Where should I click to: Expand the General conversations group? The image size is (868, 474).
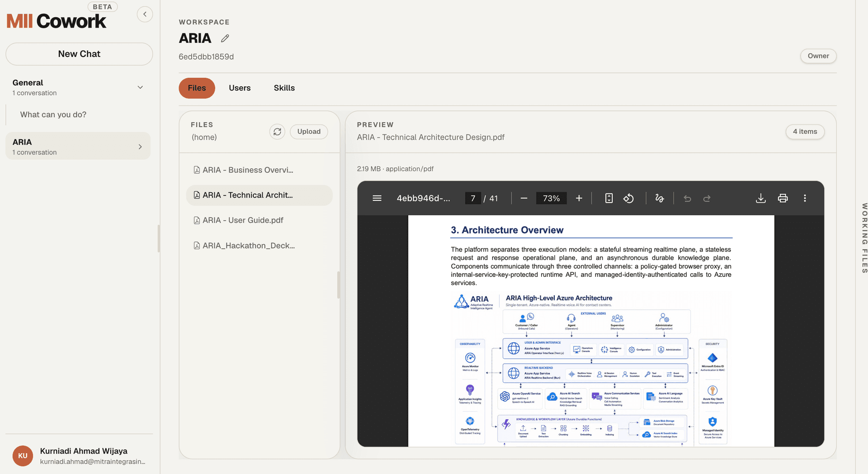coord(140,87)
